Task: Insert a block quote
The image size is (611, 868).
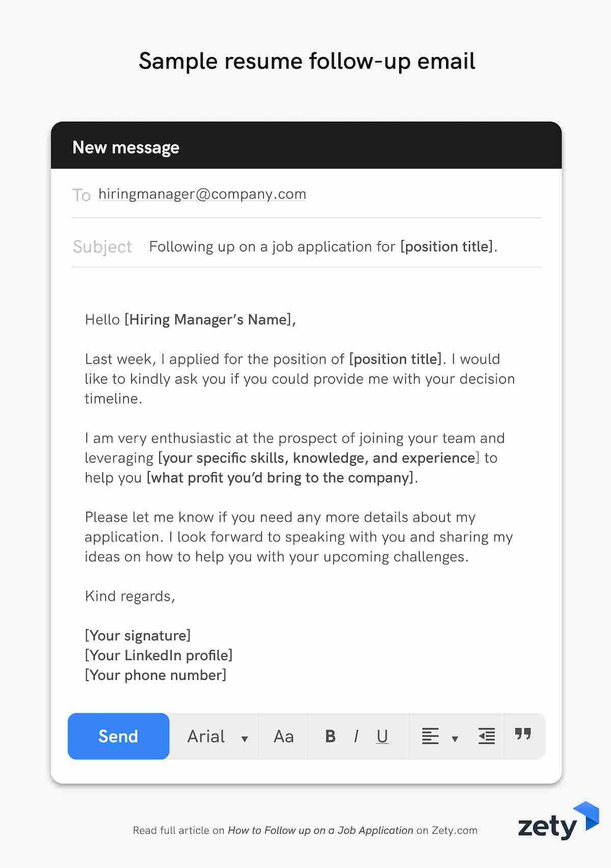Action: tap(523, 734)
